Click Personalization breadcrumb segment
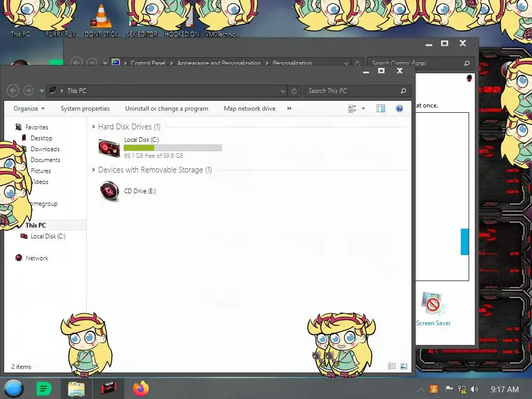The height and width of the screenshot is (399, 532). coord(292,63)
